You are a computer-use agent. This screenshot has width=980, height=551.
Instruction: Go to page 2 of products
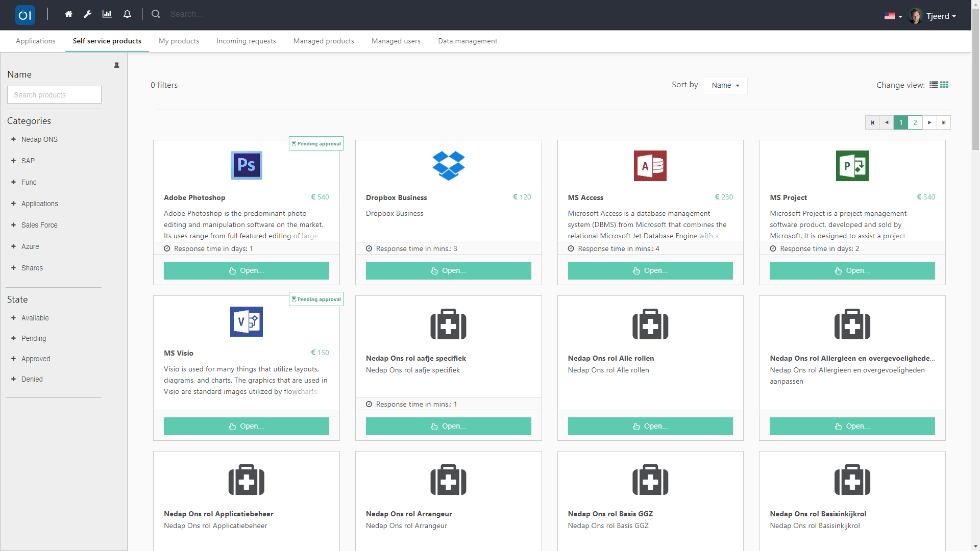[915, 122]
